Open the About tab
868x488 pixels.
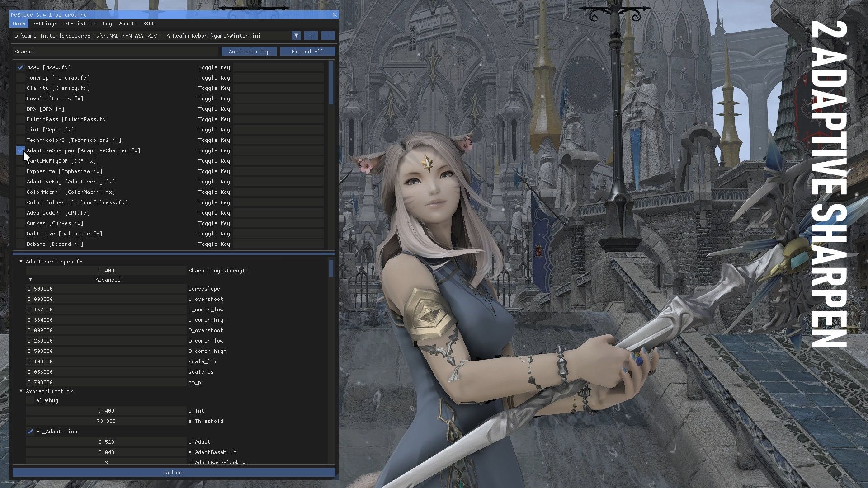[x=127, y=23]
